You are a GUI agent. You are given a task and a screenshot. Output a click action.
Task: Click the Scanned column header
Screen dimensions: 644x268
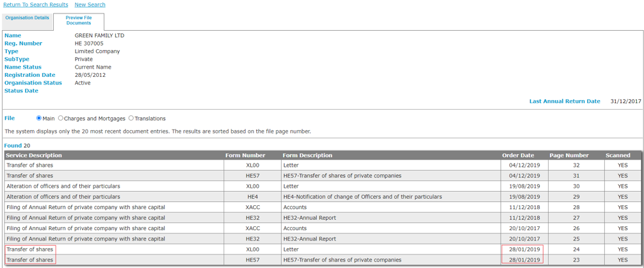tap(618, 155)
